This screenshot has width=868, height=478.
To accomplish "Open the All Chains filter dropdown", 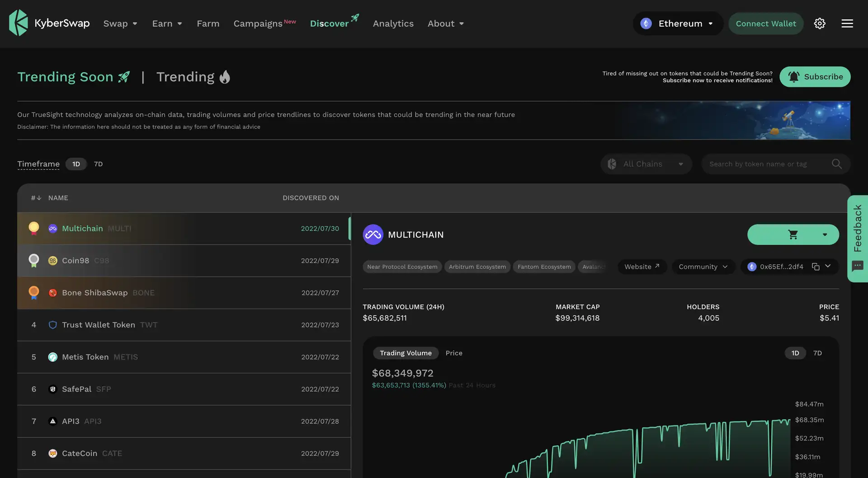I will pos(646,164).
